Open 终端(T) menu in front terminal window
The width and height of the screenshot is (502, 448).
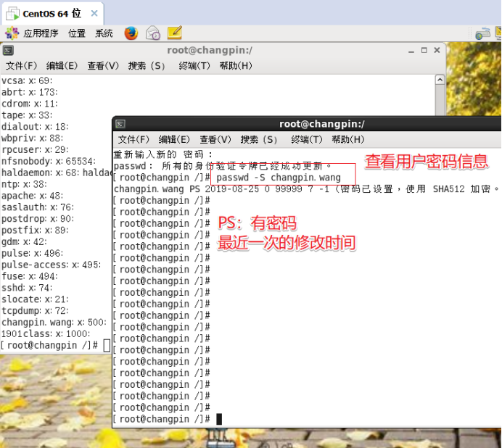307,139
